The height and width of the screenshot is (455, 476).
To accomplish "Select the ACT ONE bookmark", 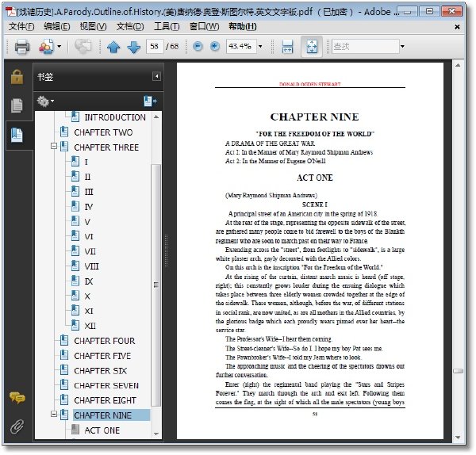I will pyautogui.click(x=102, y=430).
